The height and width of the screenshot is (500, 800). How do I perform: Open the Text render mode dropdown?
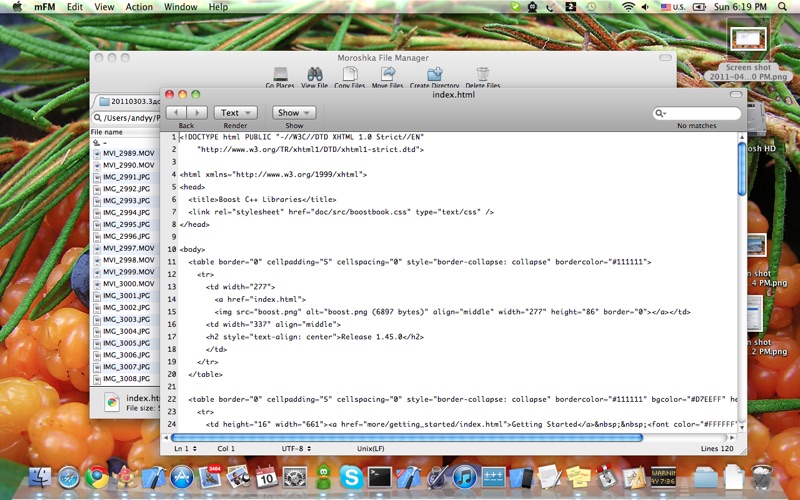[236, 113]
